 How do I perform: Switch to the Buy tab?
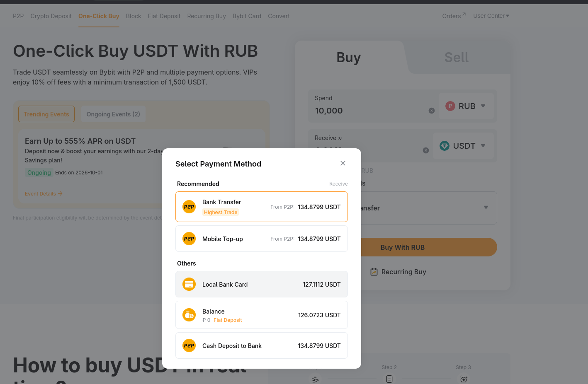[x=349, y=57]
